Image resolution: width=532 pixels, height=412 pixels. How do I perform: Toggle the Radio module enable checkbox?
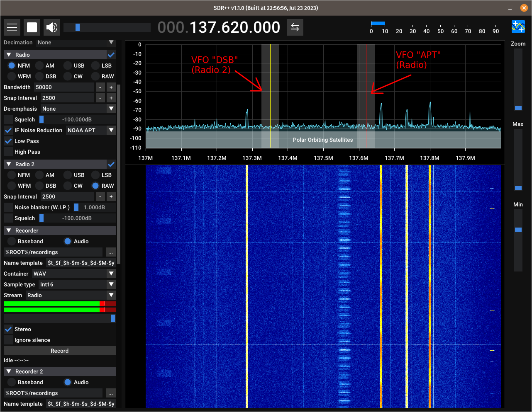pos(111,55)
